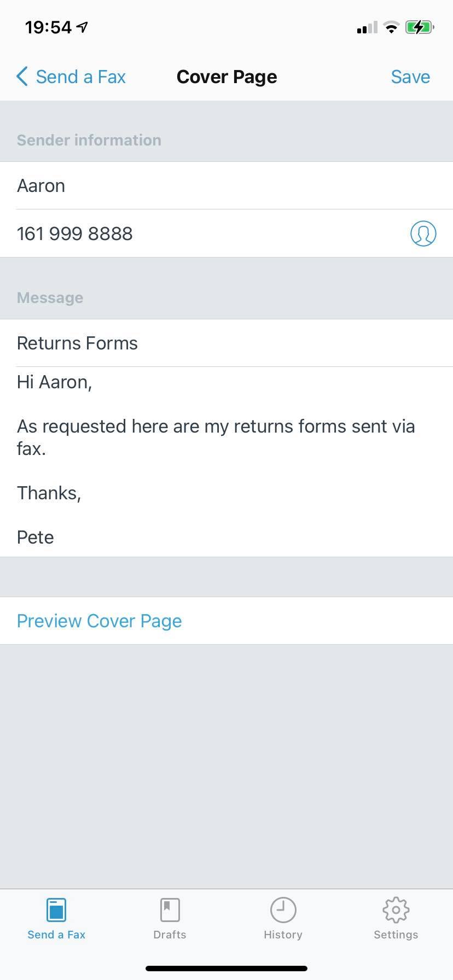Tap the battery charging icon in status bar
The height and width of the screenshot is (980, 453).
(x=419, y=27)
